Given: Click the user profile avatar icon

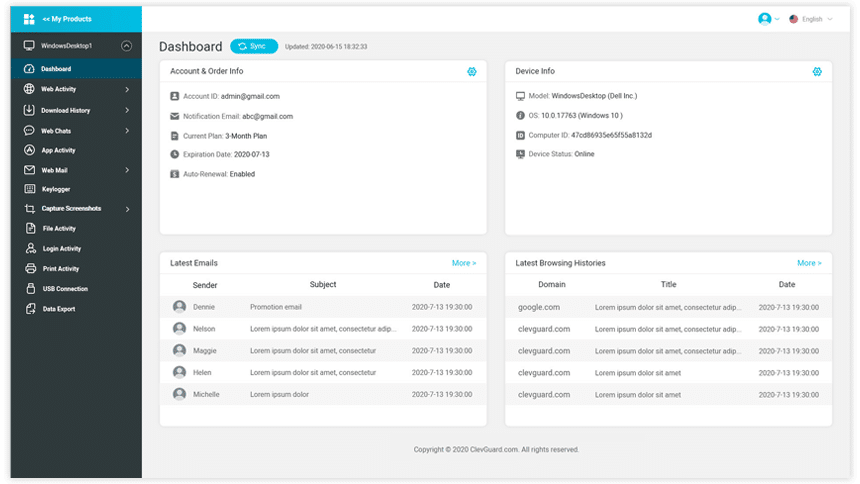Looking at the screenshot, I should pyautogui.click(x=765, y=19).
